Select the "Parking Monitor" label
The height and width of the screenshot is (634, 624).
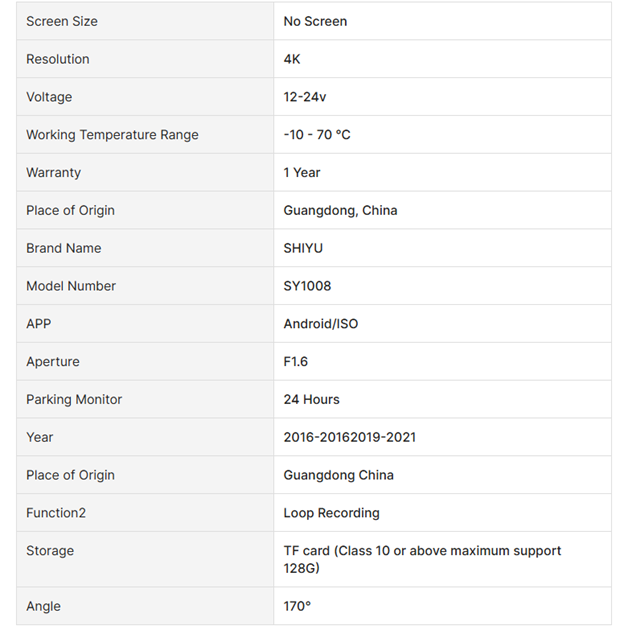pyautogui.click(x=74, y=400)
